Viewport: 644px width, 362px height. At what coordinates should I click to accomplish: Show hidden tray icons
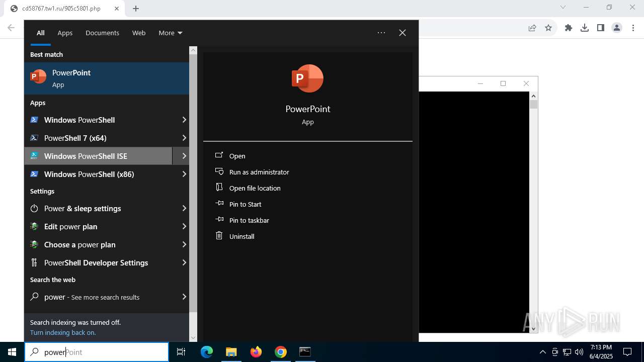pyautogui.click(x=542, y=352)
